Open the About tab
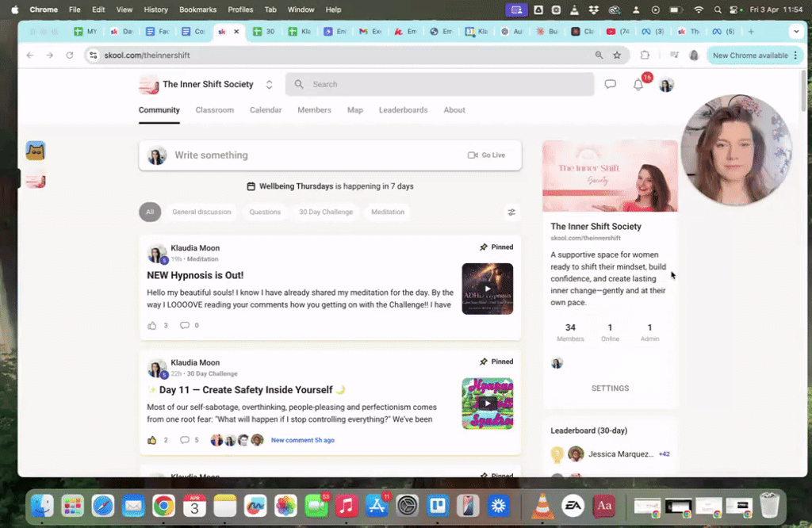The height and width of the screenshot is (528, 812). 454,110
